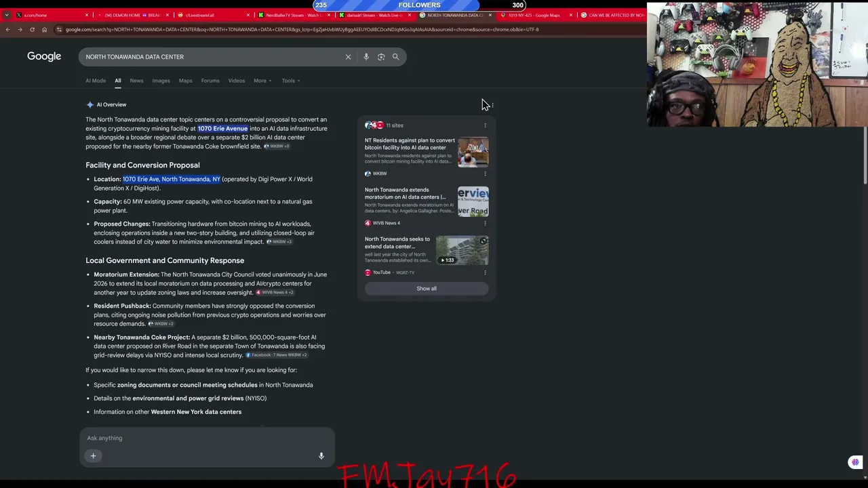Start voice search in the search bar
The image size is (868, 488).
pos(366,57)
